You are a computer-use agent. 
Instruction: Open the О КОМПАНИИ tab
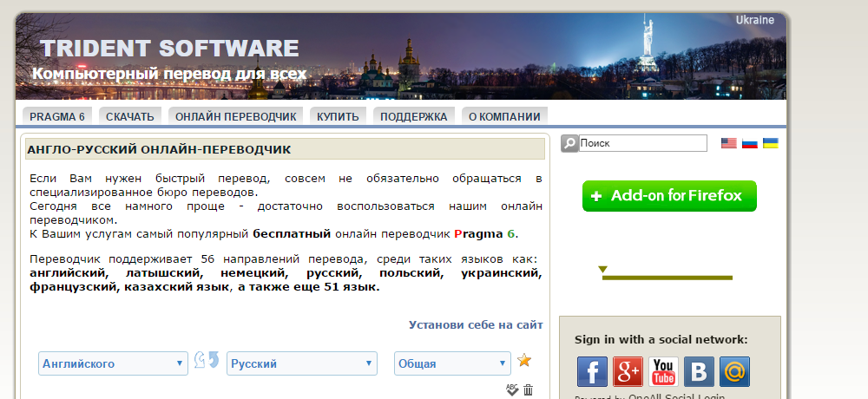504,117
